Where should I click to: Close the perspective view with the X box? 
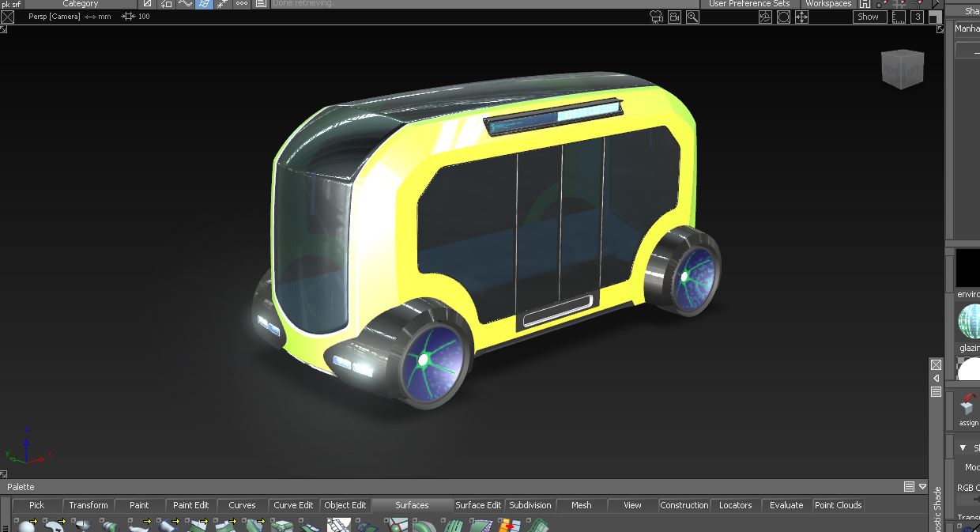pos(7,17)
